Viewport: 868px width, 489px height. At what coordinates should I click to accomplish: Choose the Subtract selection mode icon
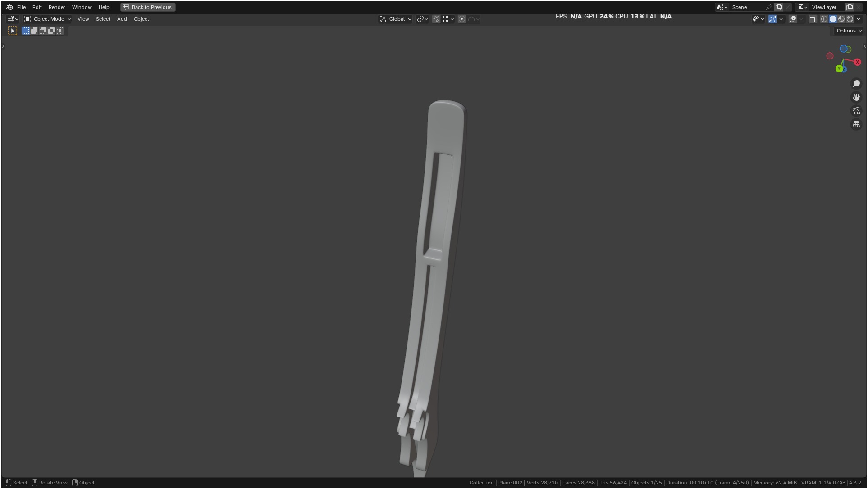coord(43,31)
